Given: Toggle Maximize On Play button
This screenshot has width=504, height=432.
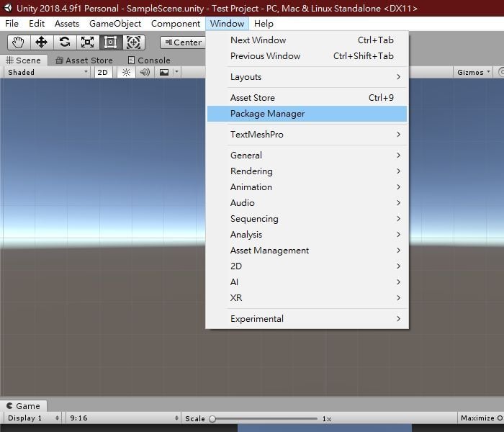Looking at the screenshot, I should 481,418.
